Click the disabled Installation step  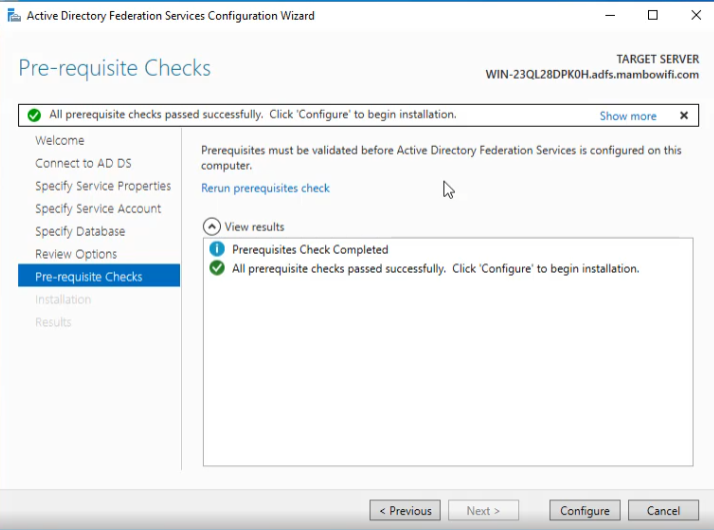[63, 300]
